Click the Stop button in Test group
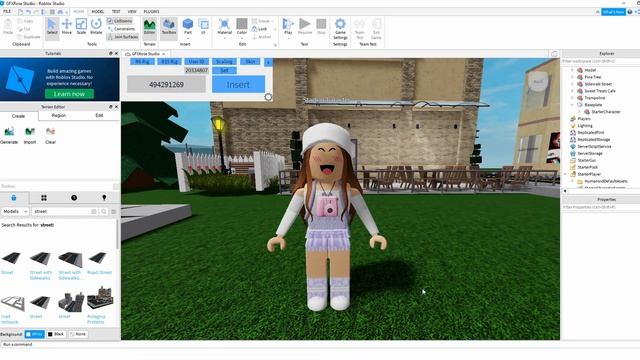 pos(321,27)
